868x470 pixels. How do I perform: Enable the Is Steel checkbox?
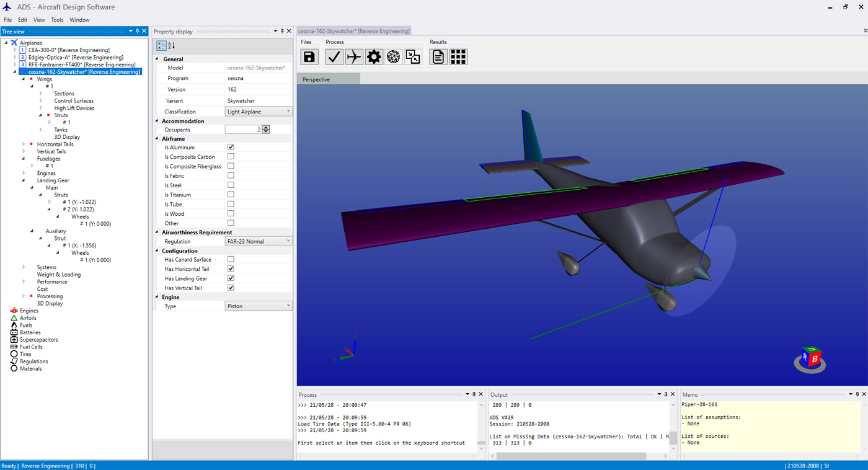231,185
